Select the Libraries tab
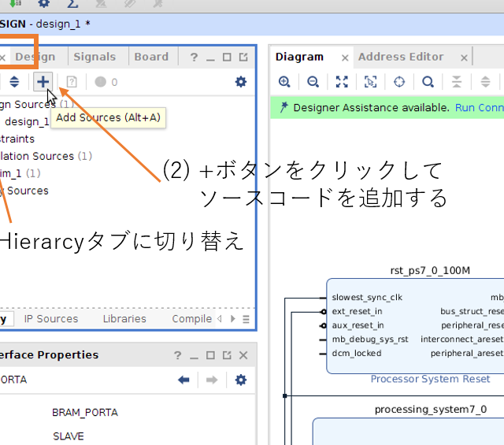 (x=124, y=319)
